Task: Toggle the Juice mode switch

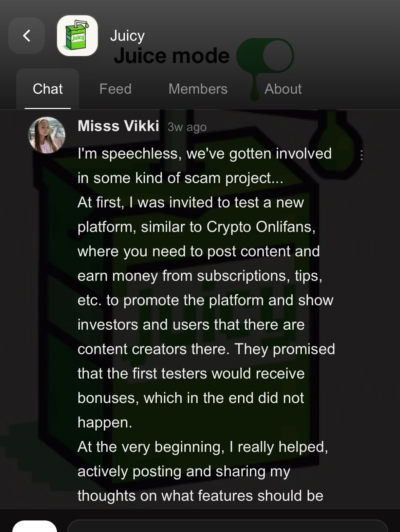Action: click(265, 55)
